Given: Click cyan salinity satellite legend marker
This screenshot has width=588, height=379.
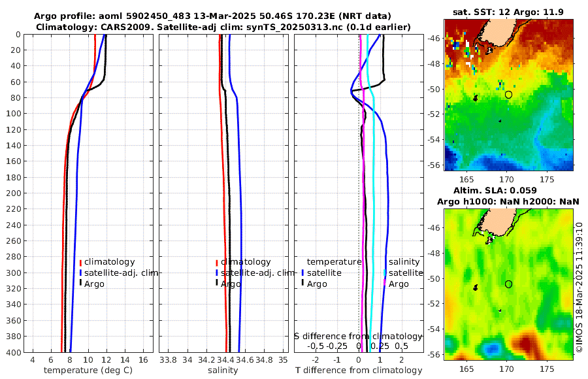Looking at the screenshot, I should pyautogui.click(x=385, y=272).
